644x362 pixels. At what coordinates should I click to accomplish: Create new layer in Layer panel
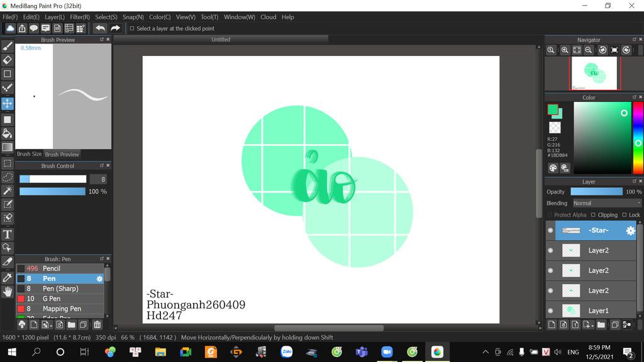[552, 325]
